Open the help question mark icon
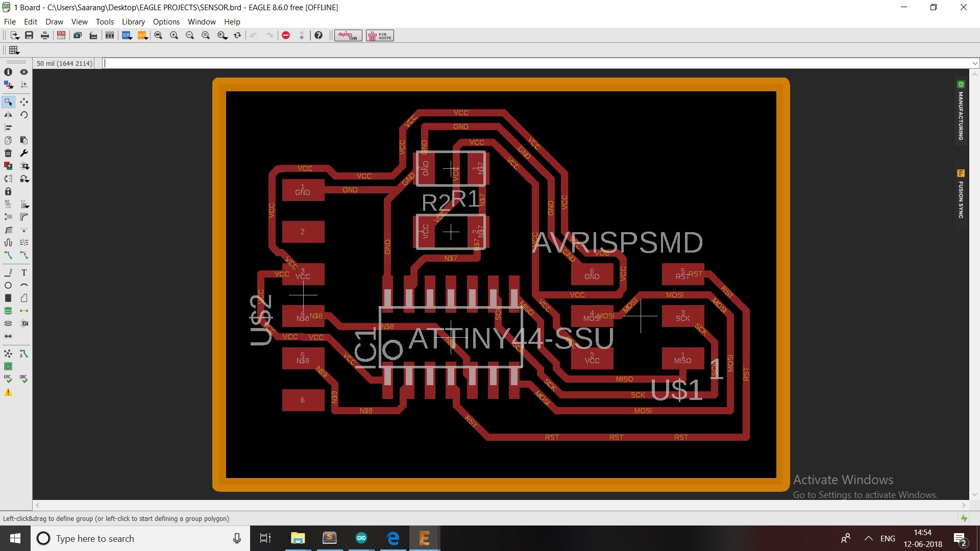Viewport: 980px width, 551px height. (x=318, y=35)
